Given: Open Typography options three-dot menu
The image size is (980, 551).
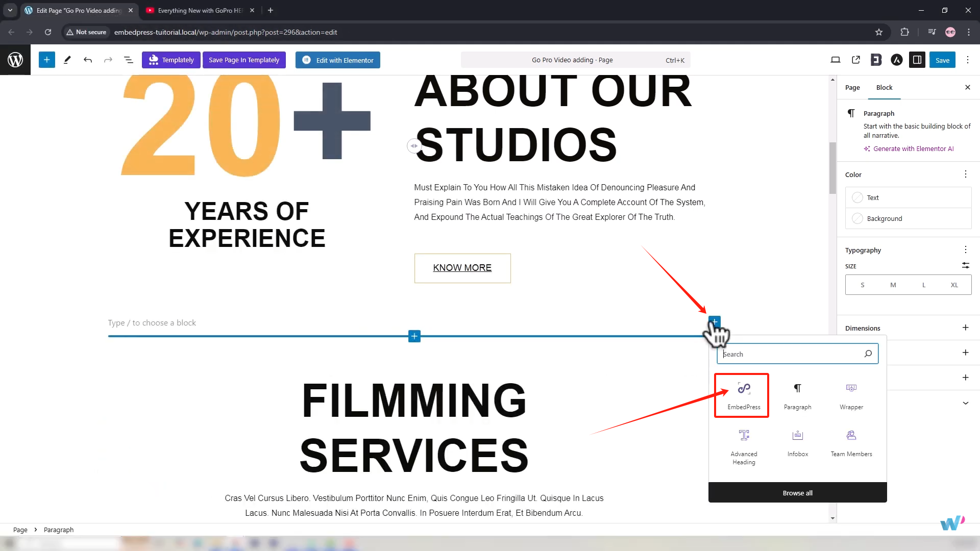Looking at the screenshot, I should click(x=965, y=249).
